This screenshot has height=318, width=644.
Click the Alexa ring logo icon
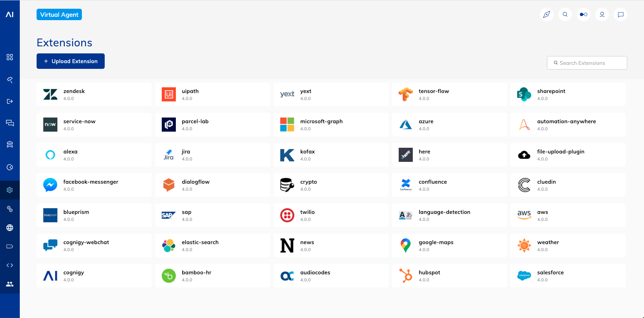(x=50, y=155)
